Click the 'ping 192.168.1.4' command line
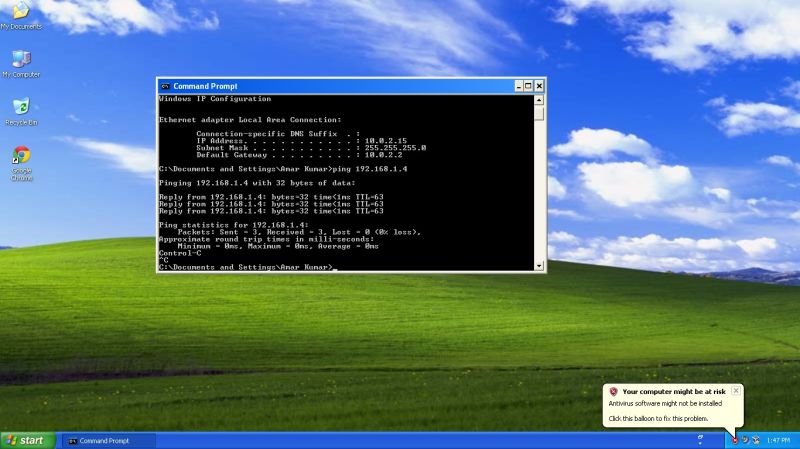The height and width of the screenshot is (449, 800). 283,169
